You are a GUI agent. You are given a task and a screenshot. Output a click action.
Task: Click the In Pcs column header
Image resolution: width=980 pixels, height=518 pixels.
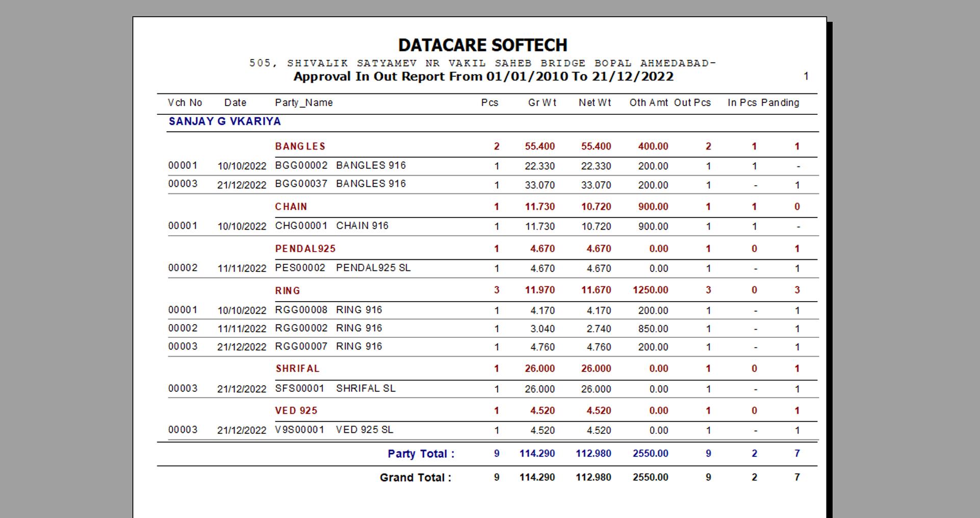[742, 103]
